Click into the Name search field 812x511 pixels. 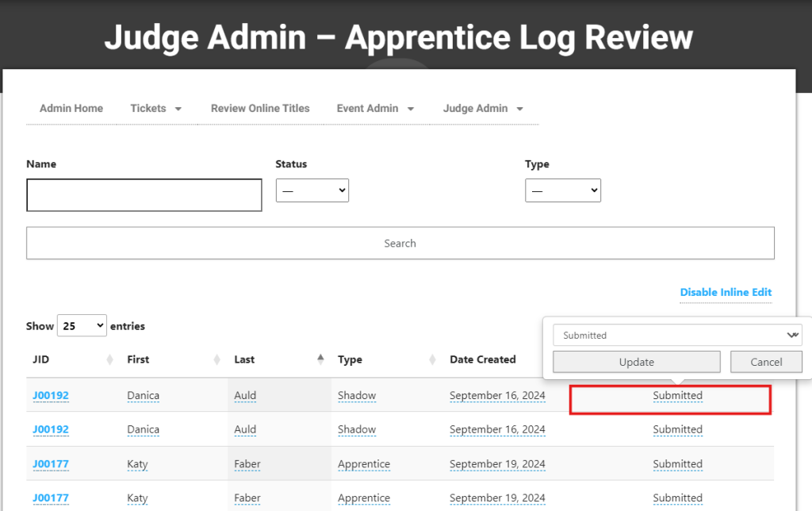(144, 195)
